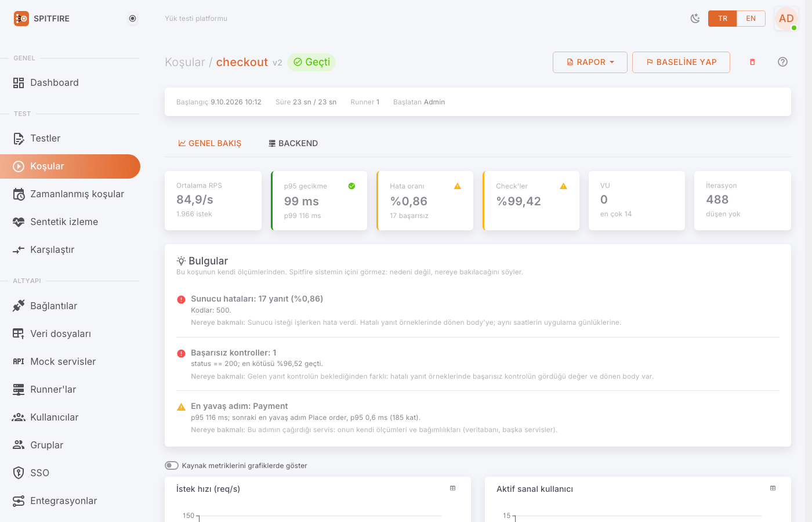The width and height of the screenshot is (812, 522).
Task: Select Koşular in the sidebar
Action: click(x=70, y=166)
